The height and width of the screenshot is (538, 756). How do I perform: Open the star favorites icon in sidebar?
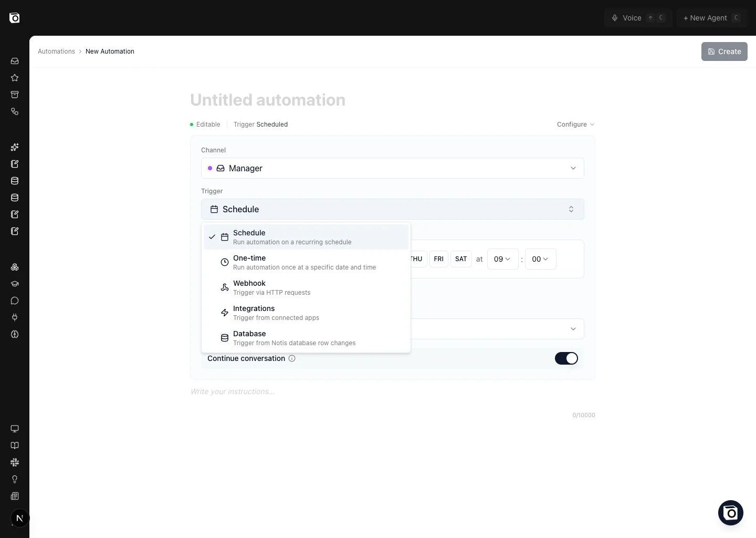(15, 78)
